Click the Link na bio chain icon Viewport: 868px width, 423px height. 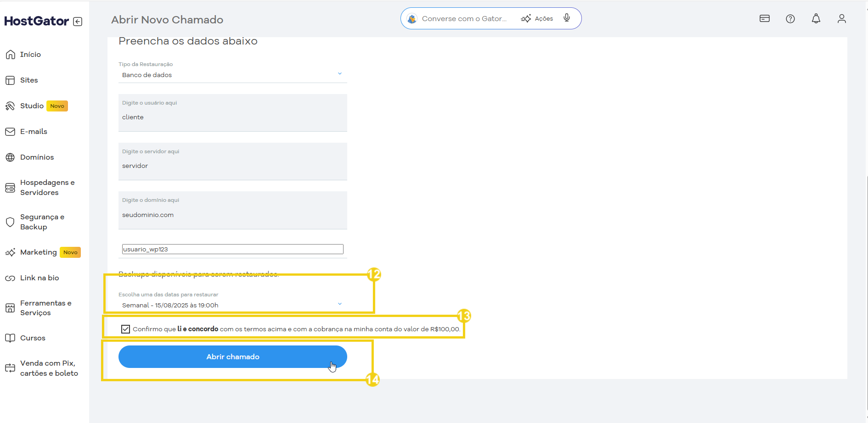point(10,278)
